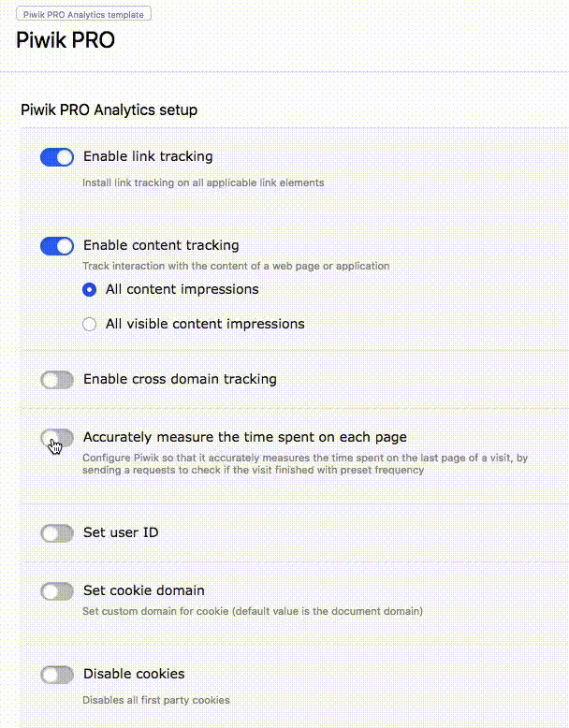Click the Enable cross domain tracking label

point(181,379)
